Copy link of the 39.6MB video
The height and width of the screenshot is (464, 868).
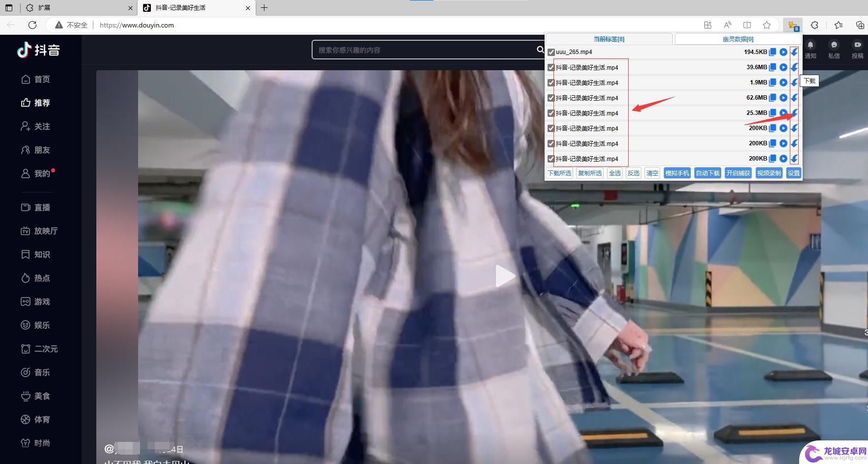pyautogui.click(x=773, y=67)
